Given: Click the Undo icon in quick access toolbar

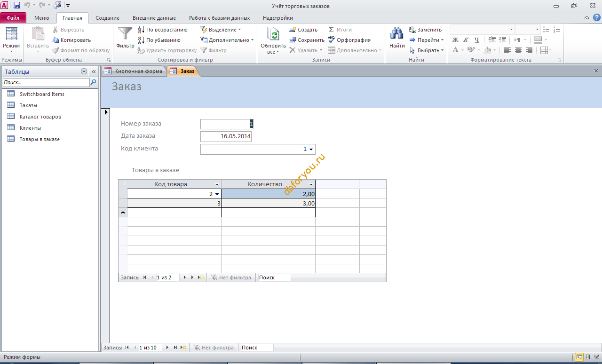Looking at the screenshot, I should click(27, 6).
